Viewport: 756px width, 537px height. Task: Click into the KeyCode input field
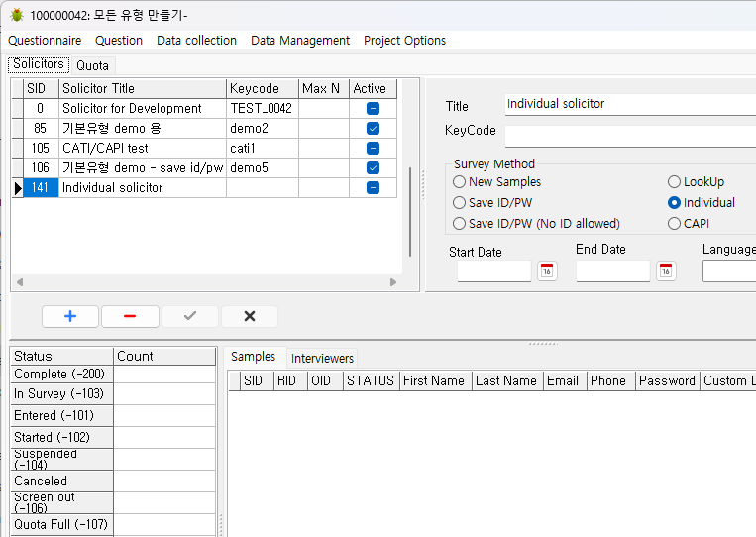pyautogui.click(x=630, y=137)
